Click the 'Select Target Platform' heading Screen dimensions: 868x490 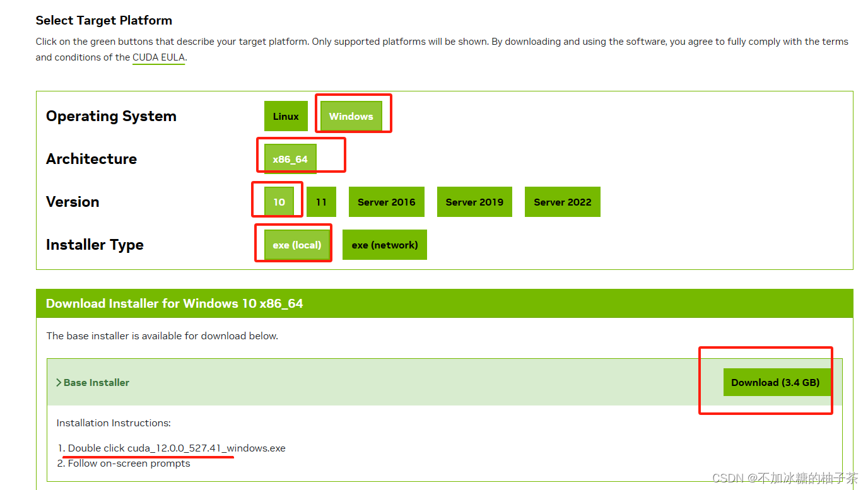[x=104, y=20]
